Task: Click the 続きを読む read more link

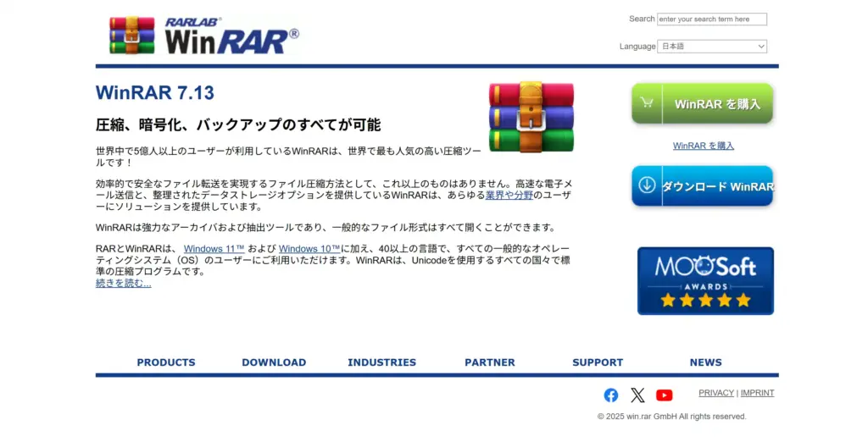Action: (124, 283)
